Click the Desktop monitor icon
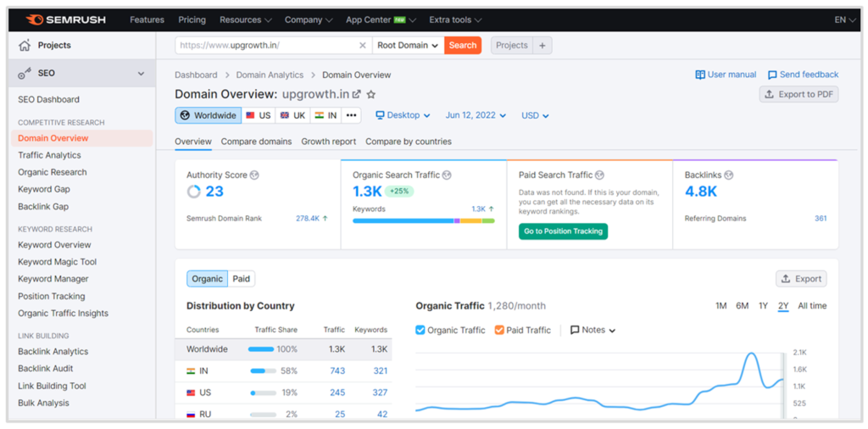868x429 pixels. click(x=380, y=115)
